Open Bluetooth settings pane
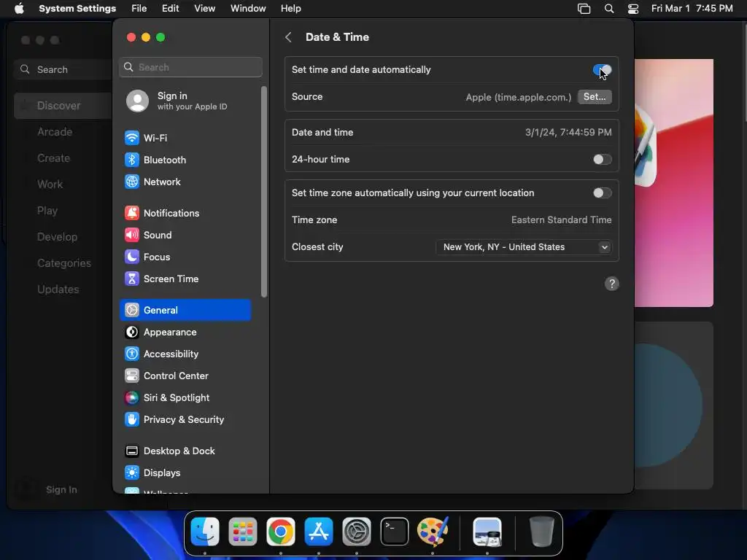This screenshot has width=747, height=560. [185, 160]
